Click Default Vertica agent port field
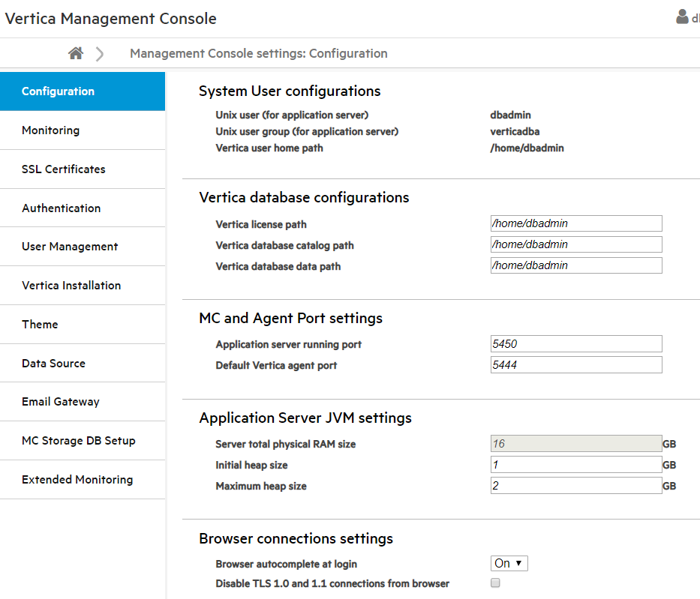 click(x=576, y=365)
